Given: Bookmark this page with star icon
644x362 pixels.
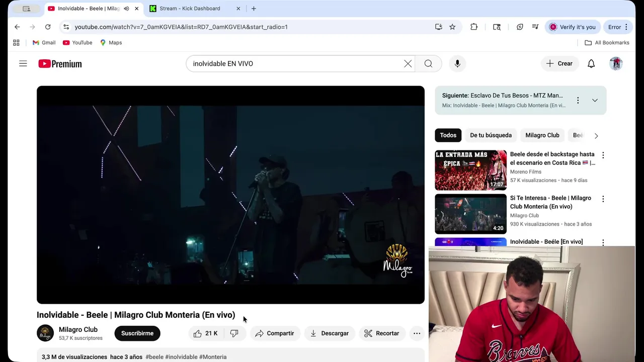Looking at the screenshot, I should click(x=452, y=27).
